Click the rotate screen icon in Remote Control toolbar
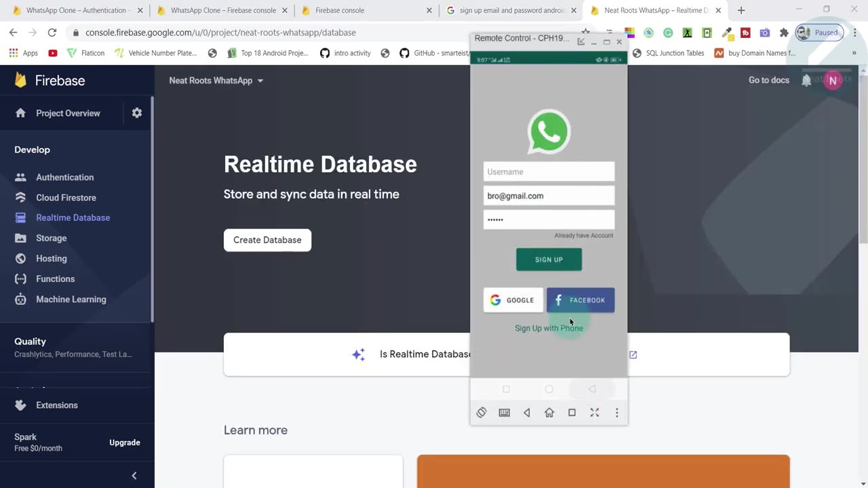Image resolution: width=868 pixels, height=488 pixels. 481,413
